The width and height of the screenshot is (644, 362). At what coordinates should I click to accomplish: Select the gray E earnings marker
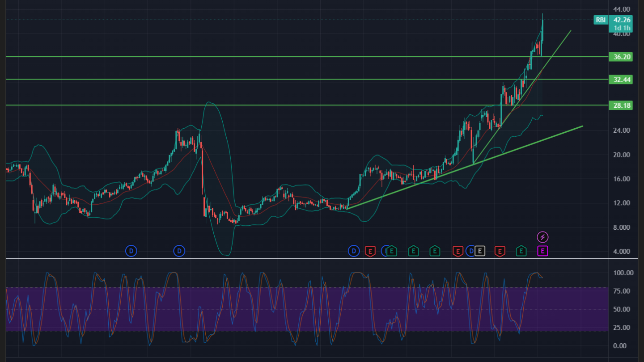[x=480, y=251]
